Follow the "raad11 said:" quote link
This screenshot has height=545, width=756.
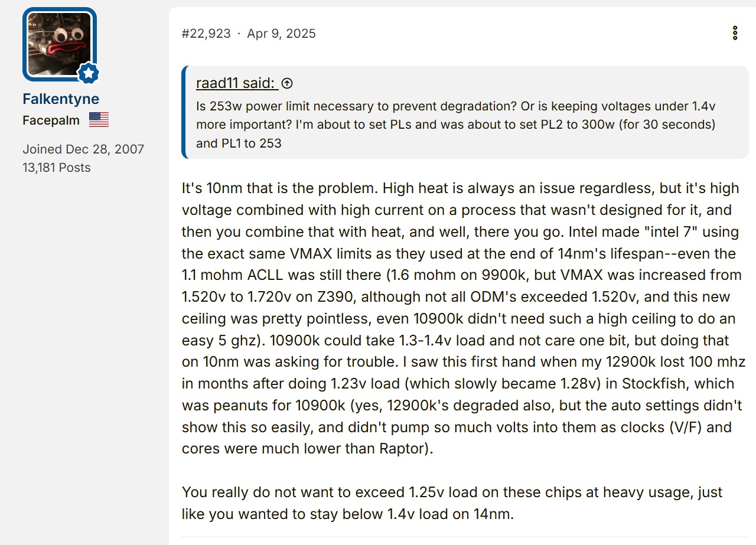237,83
